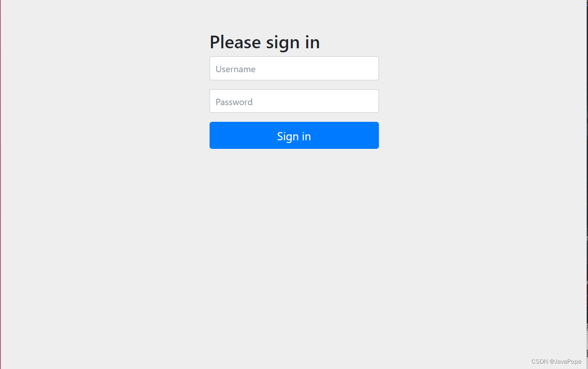Click the Password placeholder text

[234, 102]
